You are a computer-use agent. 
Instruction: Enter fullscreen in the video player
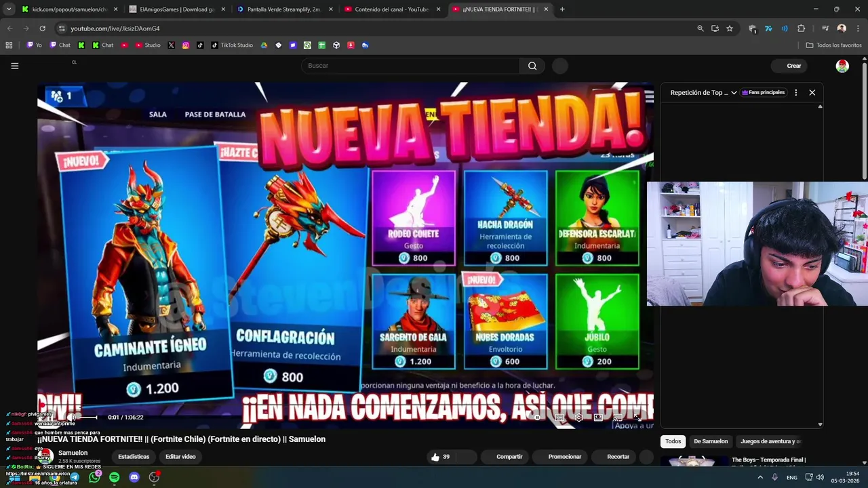[x=637, y=418]
